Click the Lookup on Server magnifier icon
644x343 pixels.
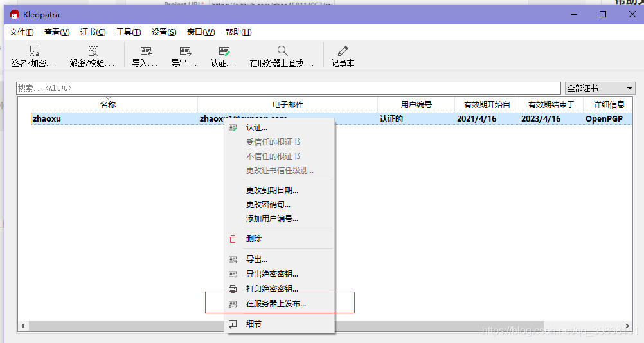282,51
